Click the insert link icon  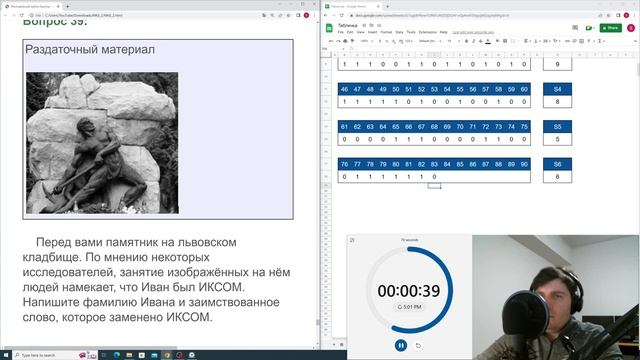pyautogui.click(x=567, y=41)
